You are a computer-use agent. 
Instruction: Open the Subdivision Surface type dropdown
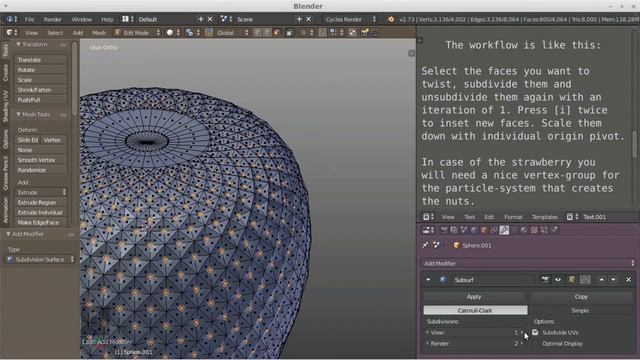tap(41, 260)
